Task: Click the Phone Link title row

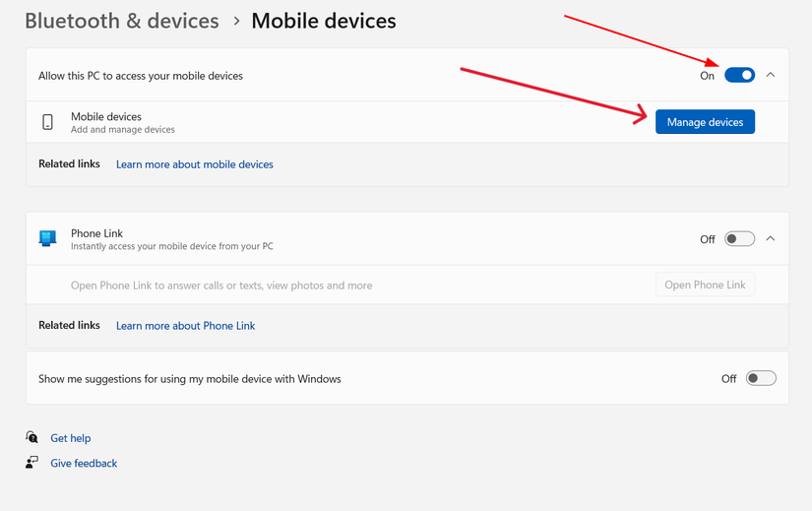Action: pos(407,239)
